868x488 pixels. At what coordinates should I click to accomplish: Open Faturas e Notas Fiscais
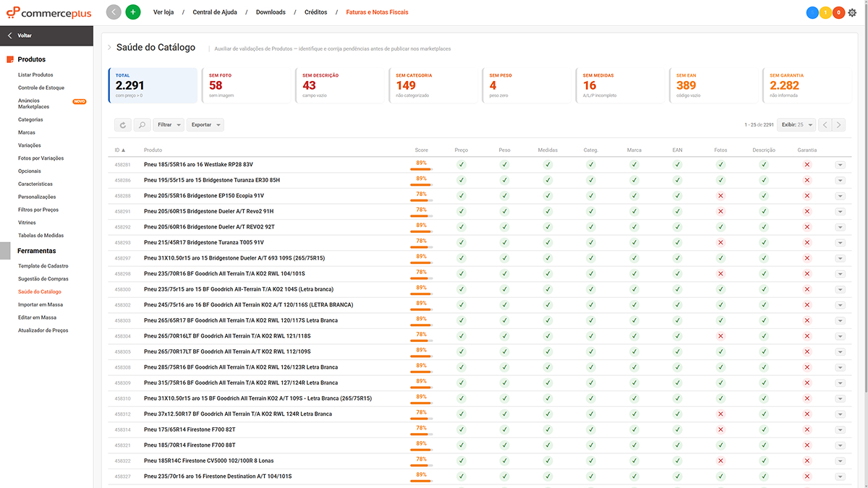tap(377, 12)
